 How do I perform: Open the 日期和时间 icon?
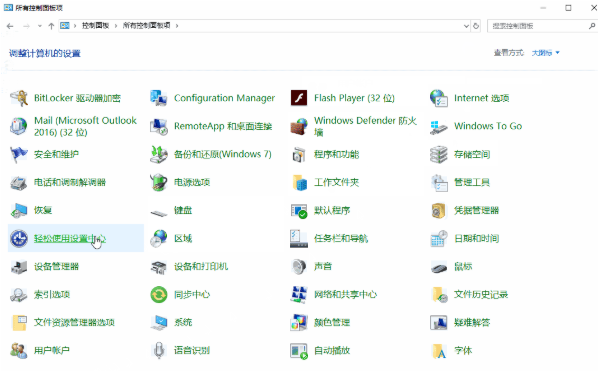pos(439,239)
